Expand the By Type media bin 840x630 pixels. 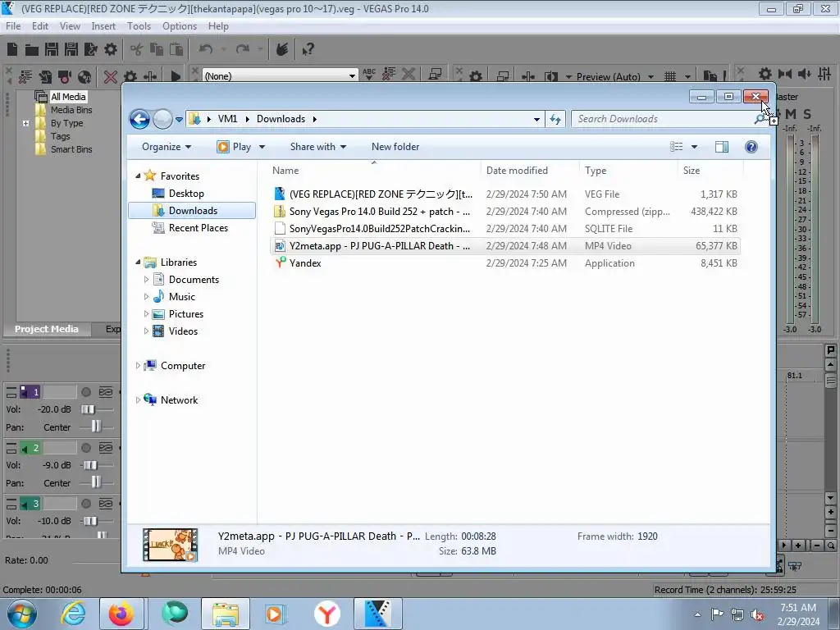pos(25,123)
